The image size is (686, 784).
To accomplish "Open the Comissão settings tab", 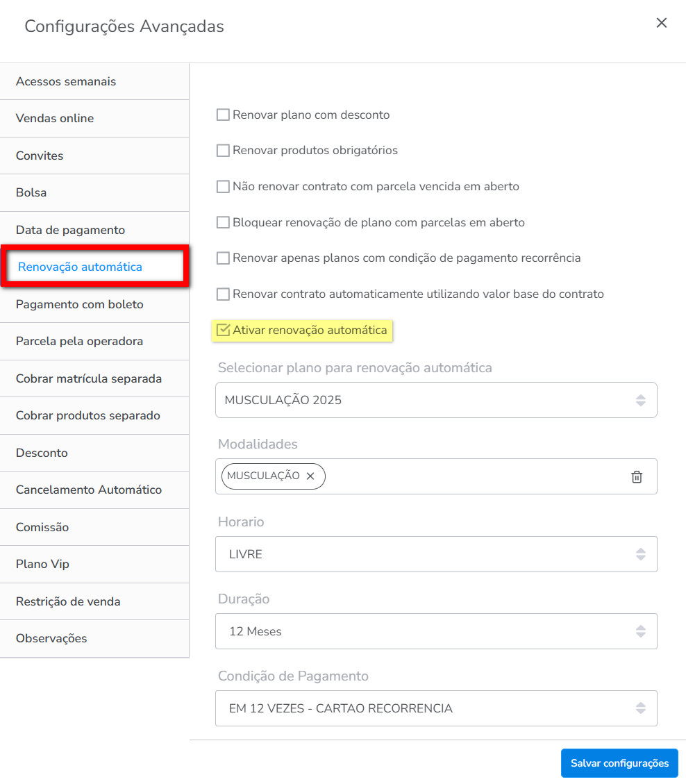I will pyautogui.click(x=42, y=527).
